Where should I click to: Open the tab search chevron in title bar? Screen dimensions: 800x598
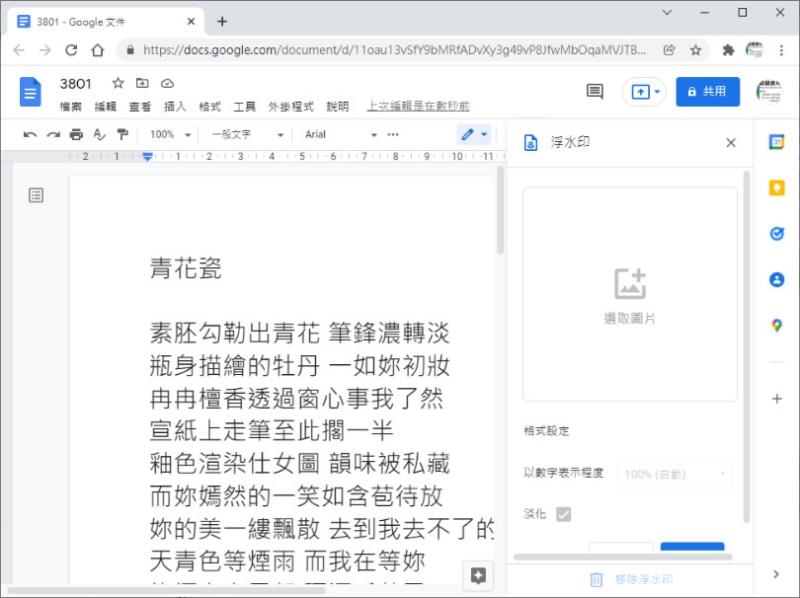click(667, 13)
